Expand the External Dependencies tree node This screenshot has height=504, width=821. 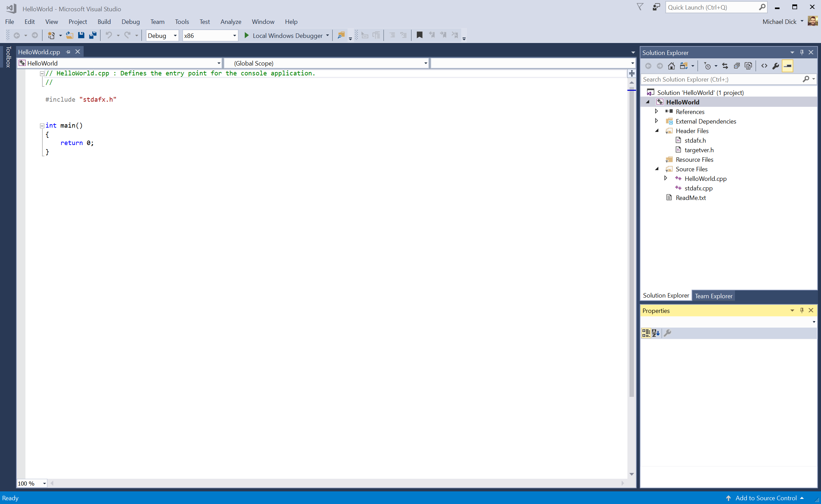point(656,121)
